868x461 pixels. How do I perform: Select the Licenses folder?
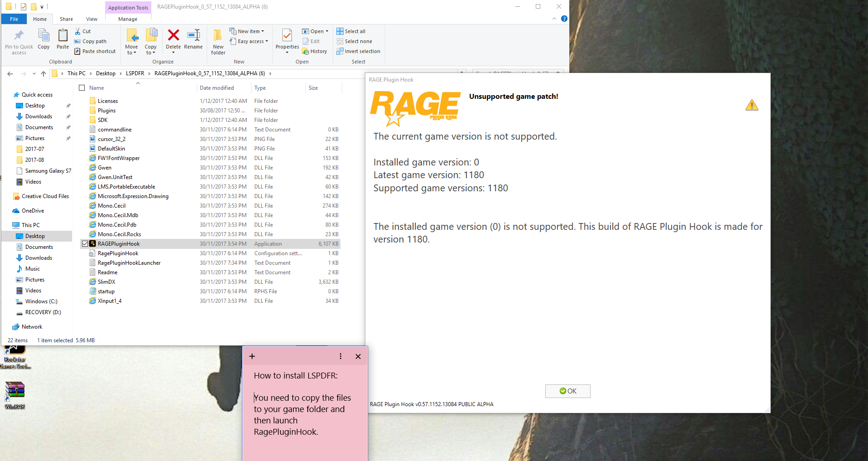point(107,101)
